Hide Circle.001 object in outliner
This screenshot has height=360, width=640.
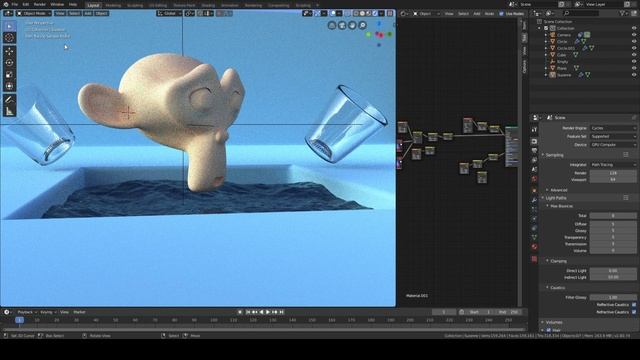point(634,48)
